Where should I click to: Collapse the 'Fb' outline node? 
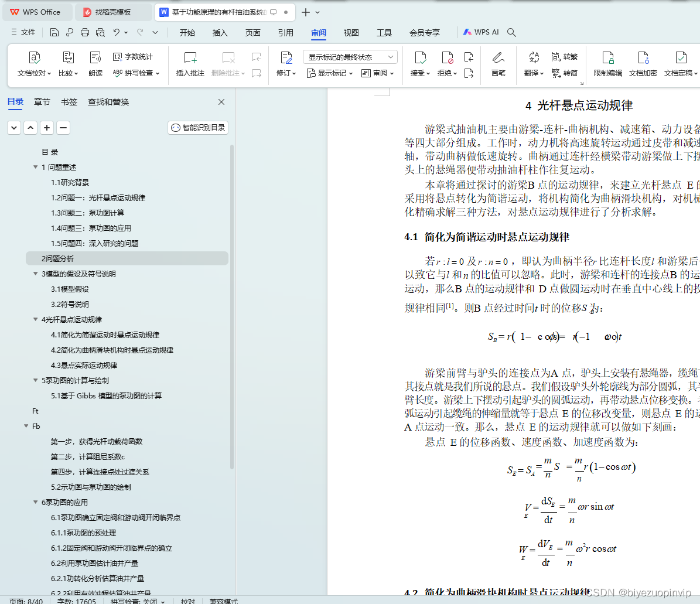pyautogui.click(x=26, y=426)
